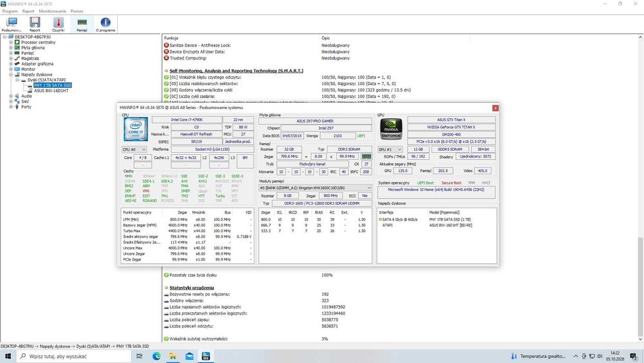Screen dimensions: 644x363
Task: Click the S.M.A.R.T. section heading
Action: coord(236,71)
